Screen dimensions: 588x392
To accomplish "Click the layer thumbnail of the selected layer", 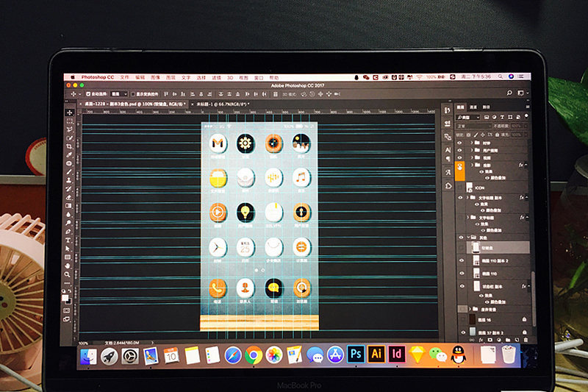I will pos(476,248).
